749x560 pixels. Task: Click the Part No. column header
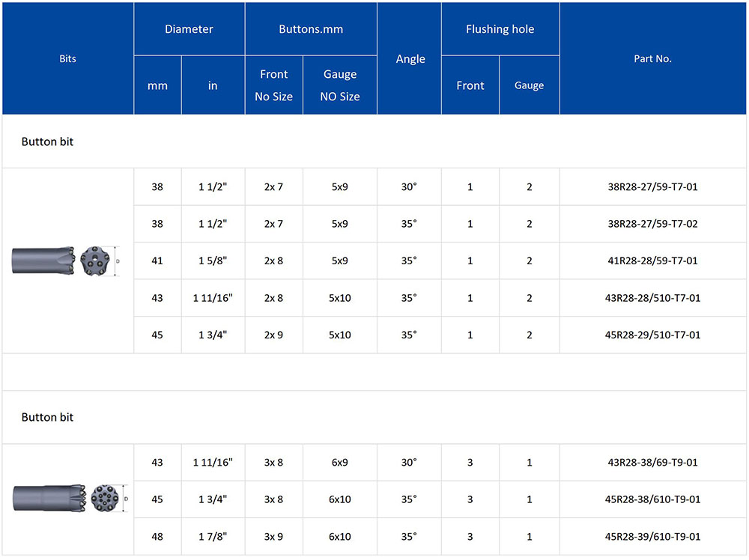click(652, 58)
